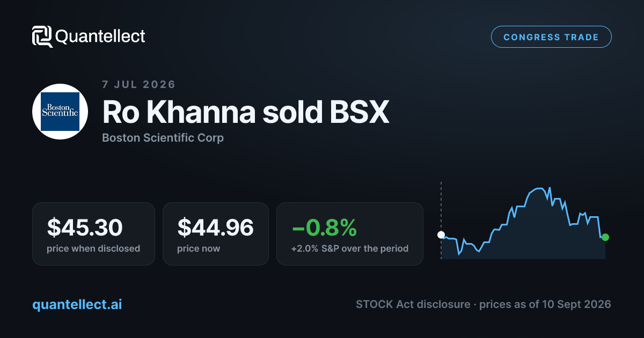Select the −0.8% performance card
This screenshot has height=338, width=644.
[x=349, y=233]
